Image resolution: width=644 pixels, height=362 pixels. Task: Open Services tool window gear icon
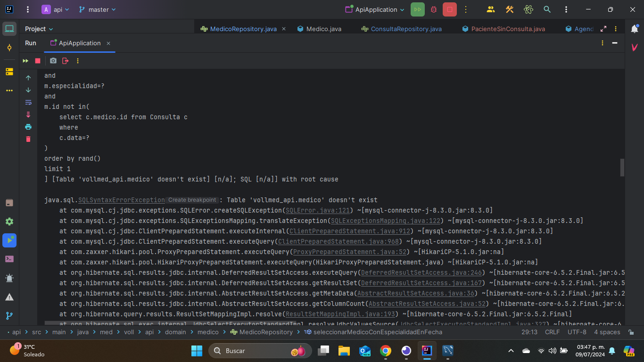9,222
